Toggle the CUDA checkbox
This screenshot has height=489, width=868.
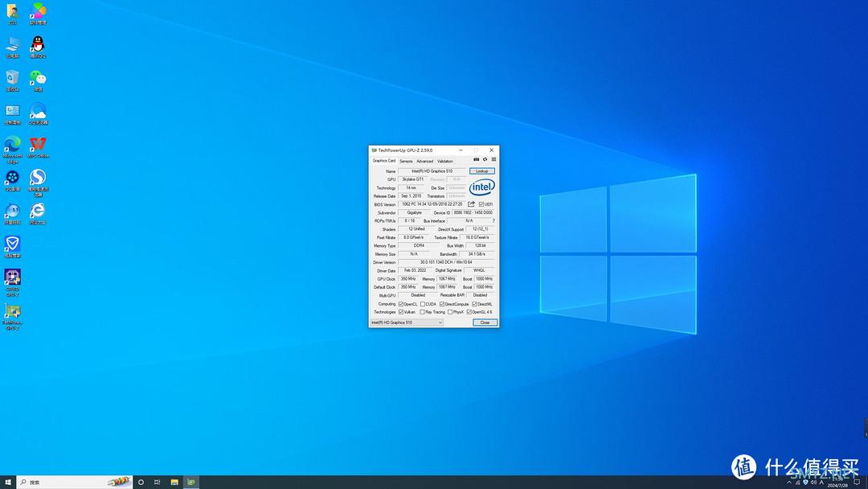[x=423, y=304]
